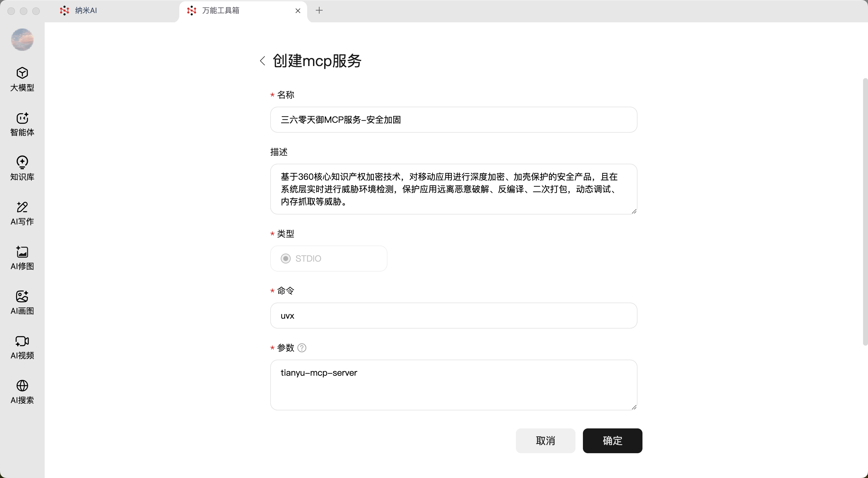Select the STDIO radio button
Viewport: 868px width, 478px height.
point(286,259)
